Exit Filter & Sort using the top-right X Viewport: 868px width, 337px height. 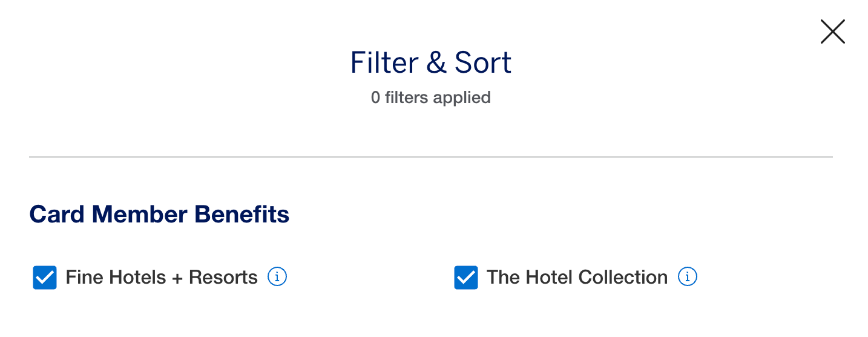coord(832,32)
